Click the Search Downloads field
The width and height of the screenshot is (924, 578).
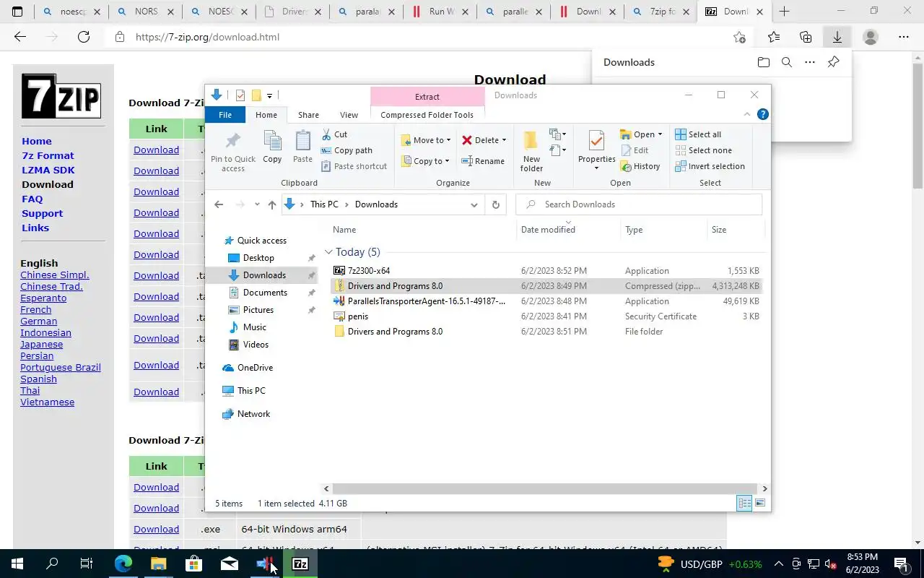pos(639,204)
